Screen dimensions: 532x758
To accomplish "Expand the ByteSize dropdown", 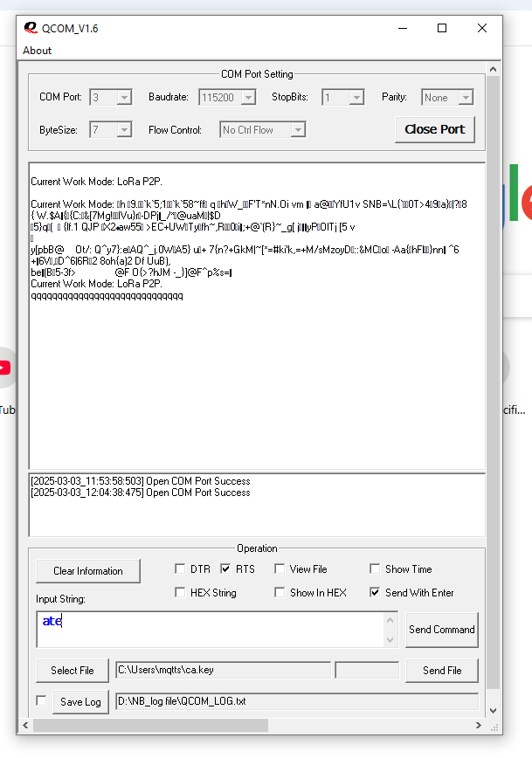I will coord(123,130).
